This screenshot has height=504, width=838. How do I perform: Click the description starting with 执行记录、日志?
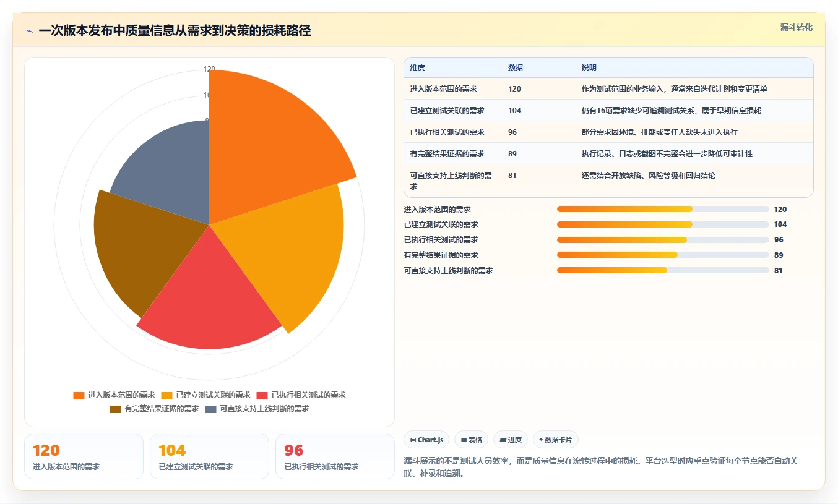667,154
